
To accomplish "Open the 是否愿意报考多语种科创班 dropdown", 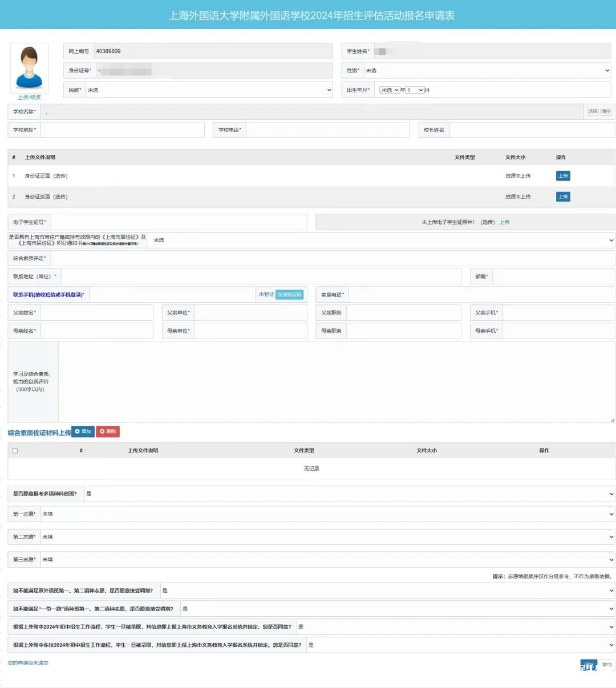I will coord(349,494).
